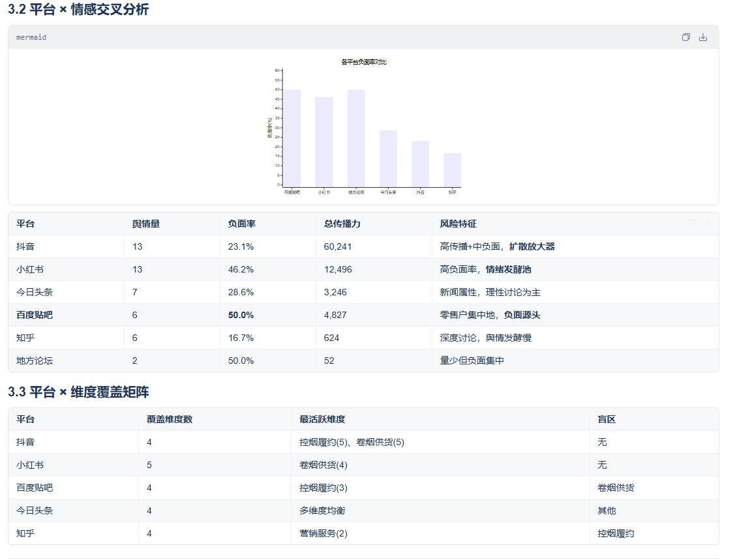This screenshot has width=733, height=560.
Task: Download the mermaid chart
Action: tap(702, 37)
